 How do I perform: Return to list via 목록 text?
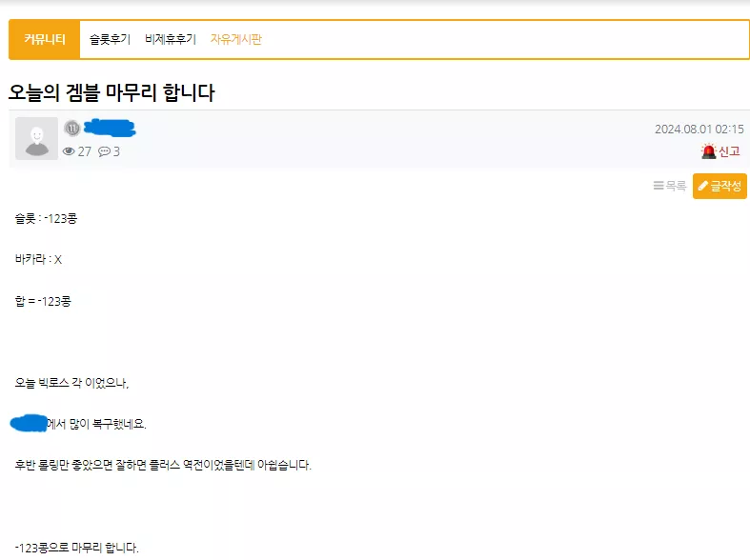coord(676,186)
